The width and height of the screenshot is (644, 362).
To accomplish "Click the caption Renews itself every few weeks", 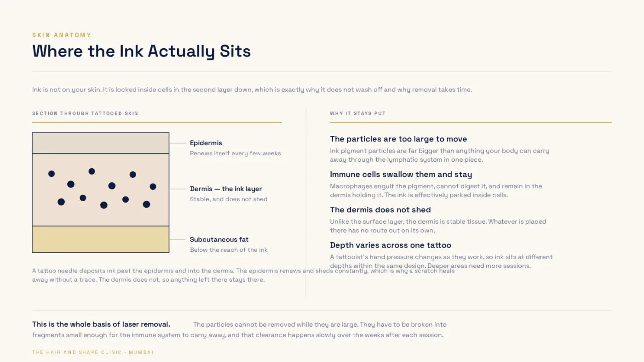I will 236,153.
